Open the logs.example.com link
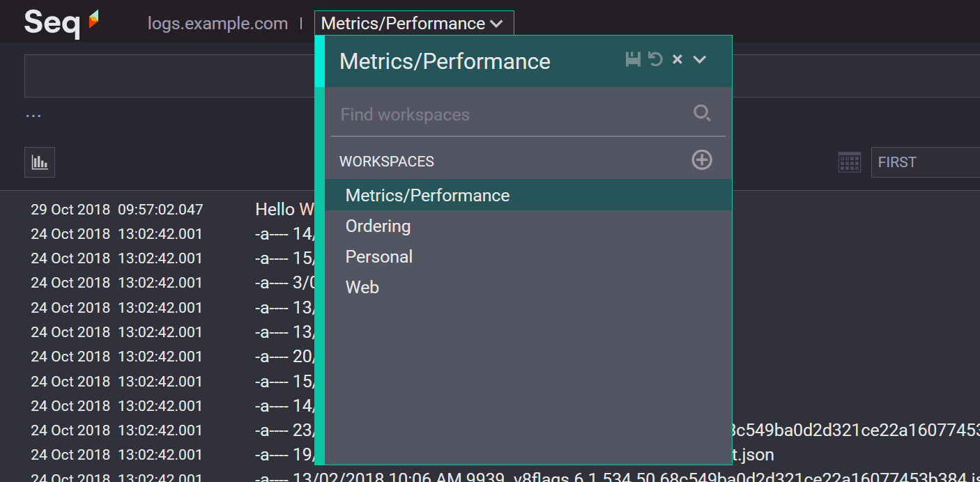The width and height of the screenshot is (980, 482). [x=217, y=23]
